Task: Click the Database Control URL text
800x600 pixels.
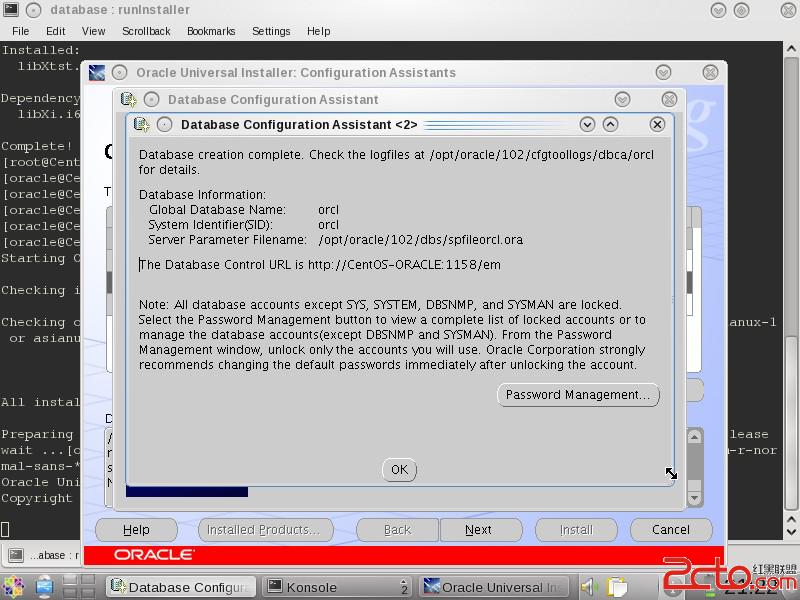Action: click(x=320, y=265)
